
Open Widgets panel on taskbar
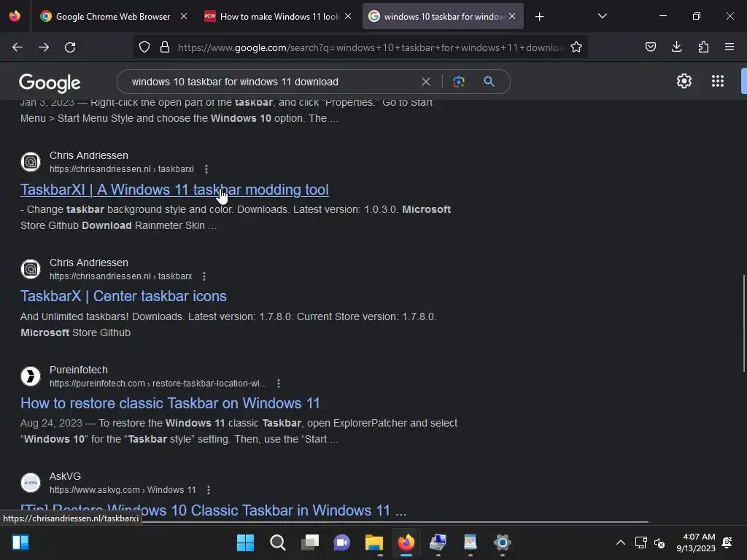[20, 542]
